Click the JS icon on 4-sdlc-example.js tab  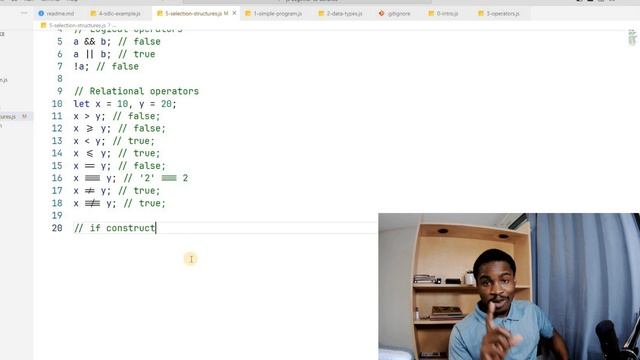(93, 13)
